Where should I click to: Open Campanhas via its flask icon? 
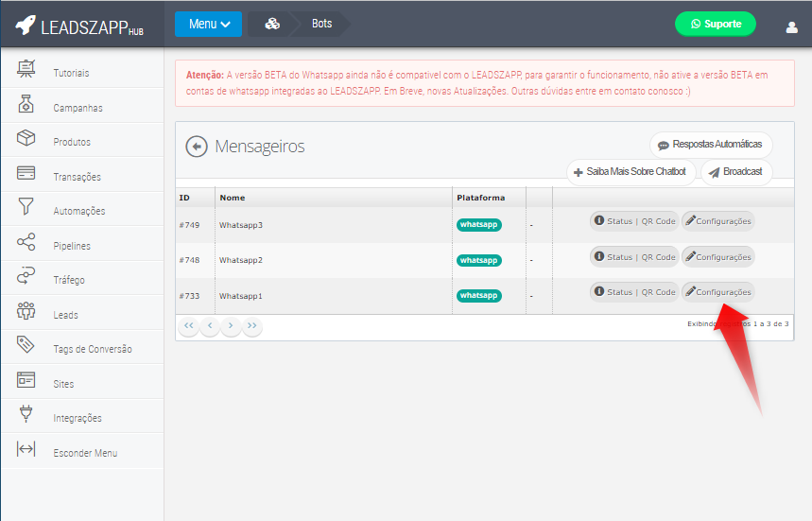click(x=26, y=105)
